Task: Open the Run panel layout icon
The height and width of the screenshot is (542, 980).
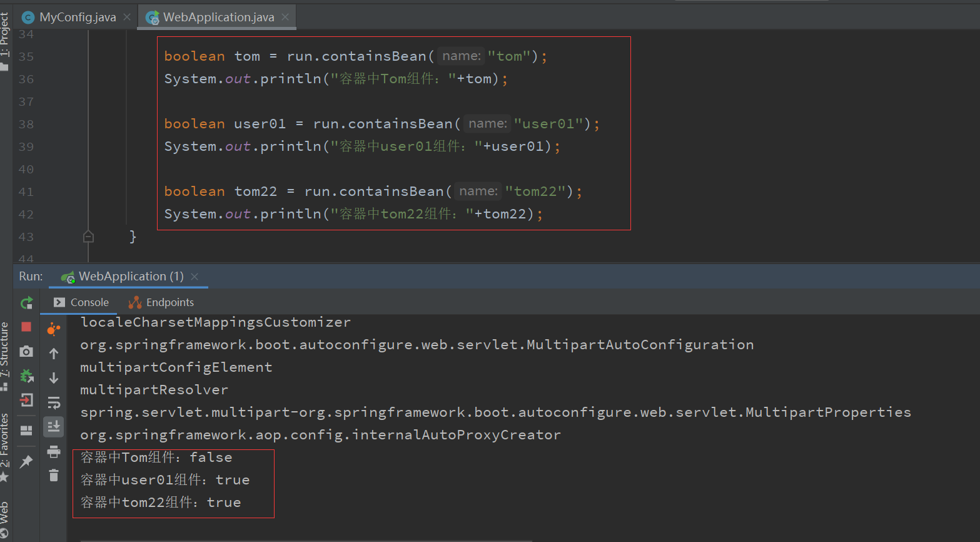Action: point(26,431)
